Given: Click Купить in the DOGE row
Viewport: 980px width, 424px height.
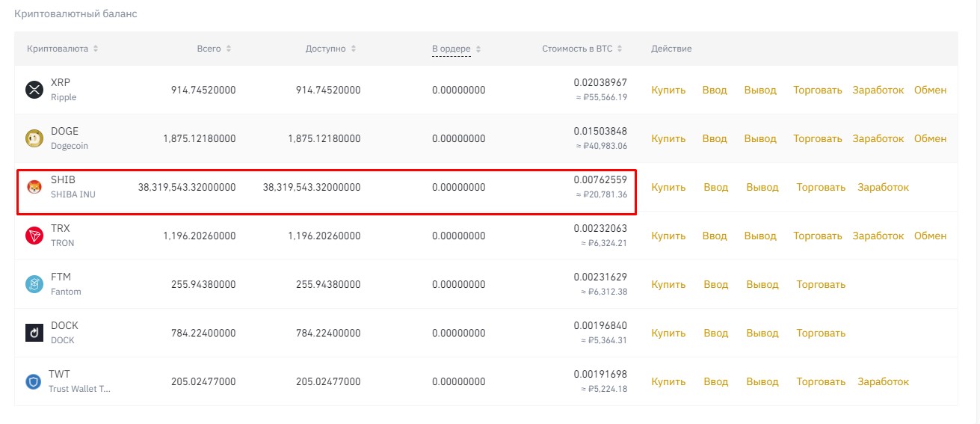Looking at the screenshot, I should point(668,138).
